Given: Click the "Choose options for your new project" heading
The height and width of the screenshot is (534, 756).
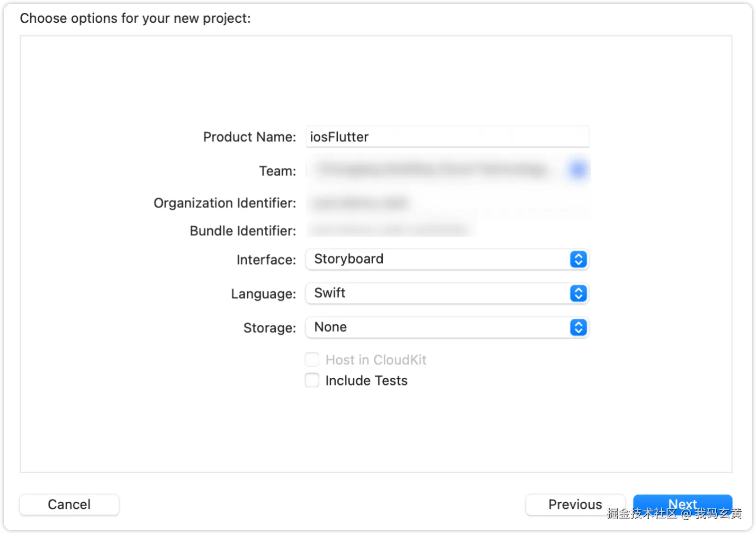Looking at the screenshot, I should tap(135, 18).
